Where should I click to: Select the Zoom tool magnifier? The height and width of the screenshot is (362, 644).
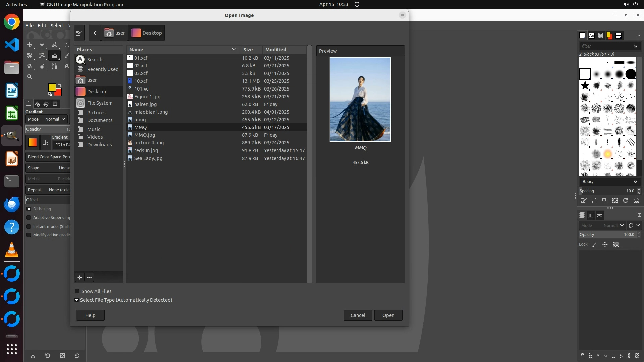coord(30,77)
